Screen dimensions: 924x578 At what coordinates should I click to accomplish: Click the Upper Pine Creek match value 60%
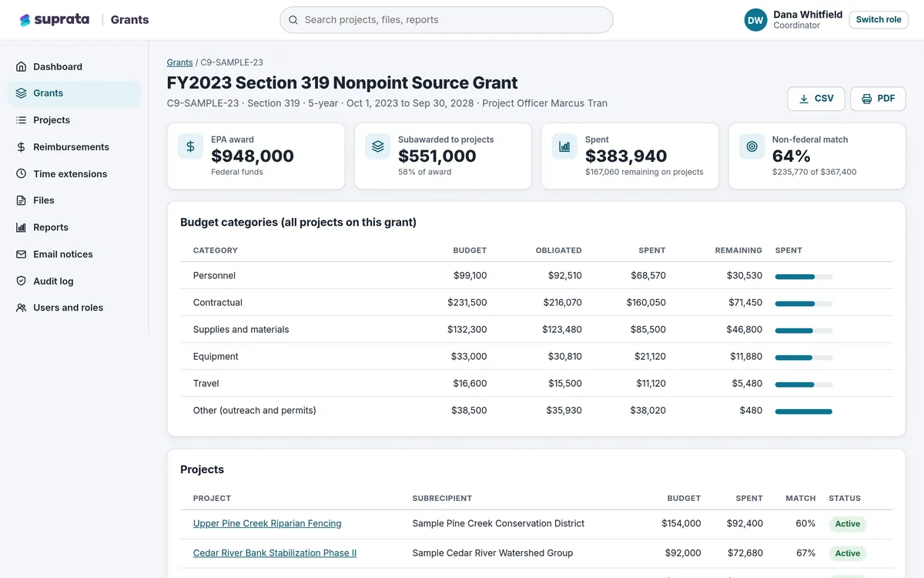coord(805,524)
